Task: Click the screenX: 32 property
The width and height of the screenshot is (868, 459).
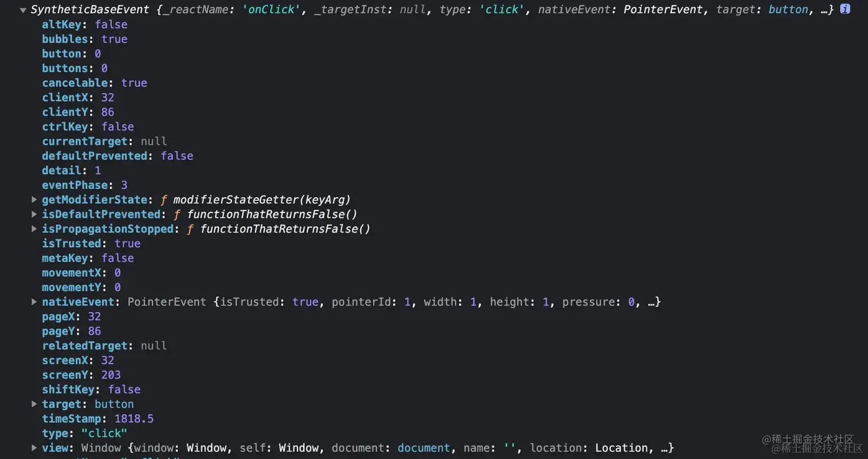Action: 78,360
